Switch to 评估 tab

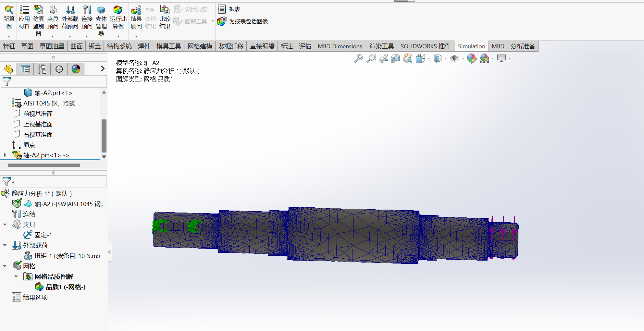305,46
